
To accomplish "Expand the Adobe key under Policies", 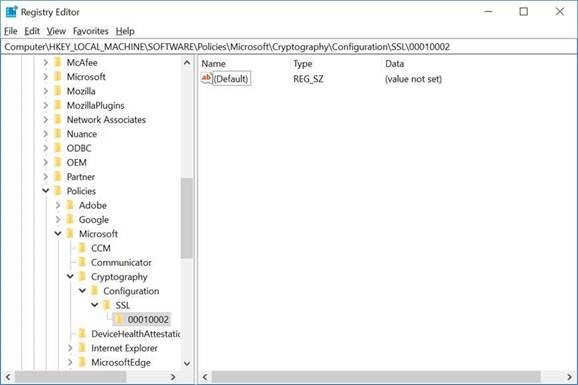I will [x=58, y=205].
